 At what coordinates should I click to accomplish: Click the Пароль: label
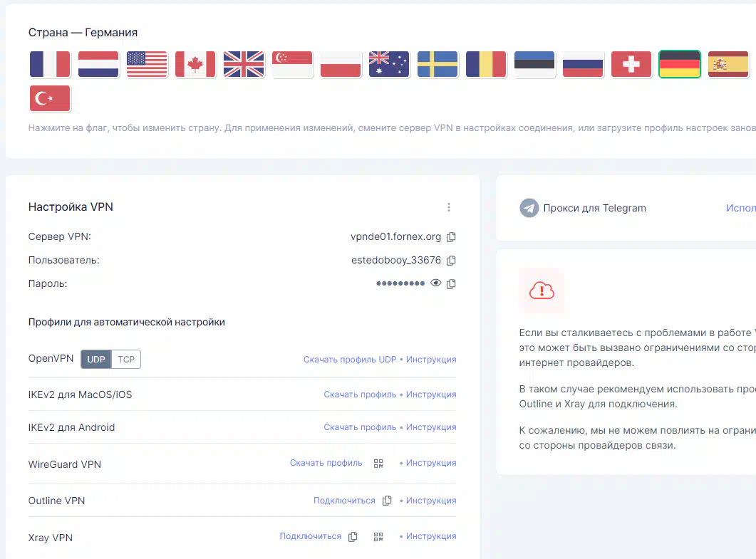pyautogui.click(x=48, y=283)
